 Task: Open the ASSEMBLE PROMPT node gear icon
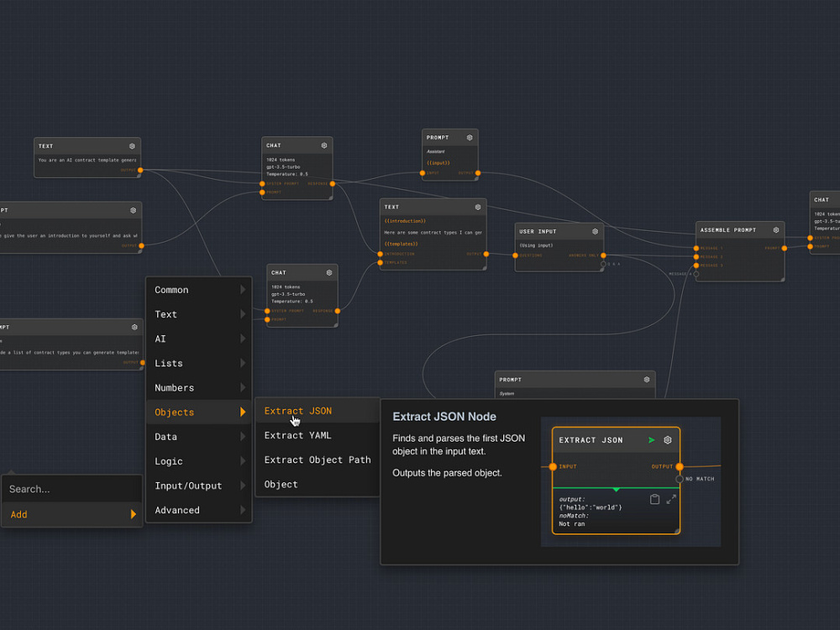click(776, 230)
